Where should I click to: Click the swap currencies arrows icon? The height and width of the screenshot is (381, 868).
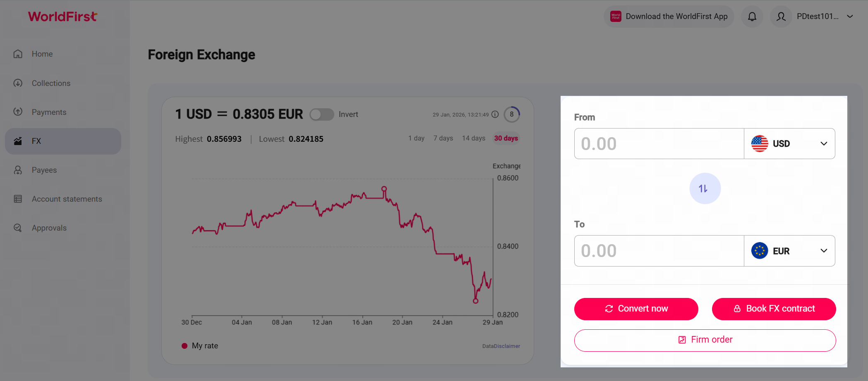[x=705, y=188]
